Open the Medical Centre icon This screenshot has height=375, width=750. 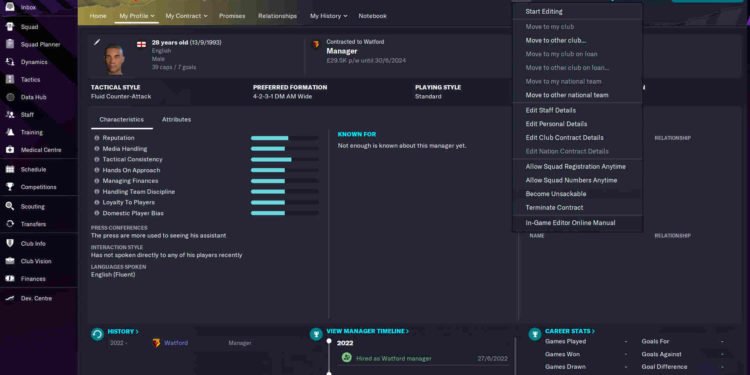click(10, 150)
